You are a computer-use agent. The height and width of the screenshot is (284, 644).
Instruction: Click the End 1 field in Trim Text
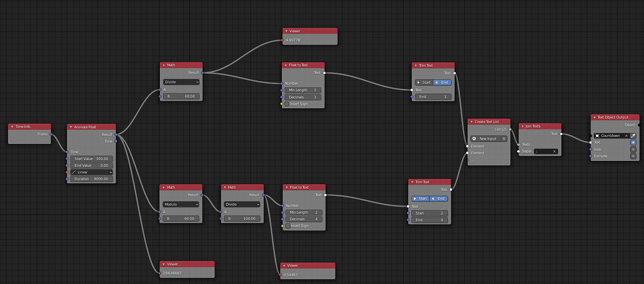(x=433, y=97)
